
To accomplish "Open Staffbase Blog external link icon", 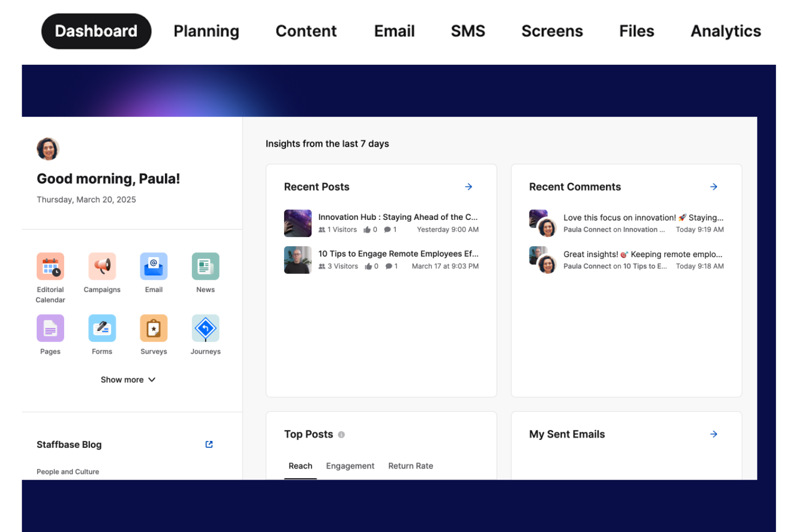I will tap(209, 444).
